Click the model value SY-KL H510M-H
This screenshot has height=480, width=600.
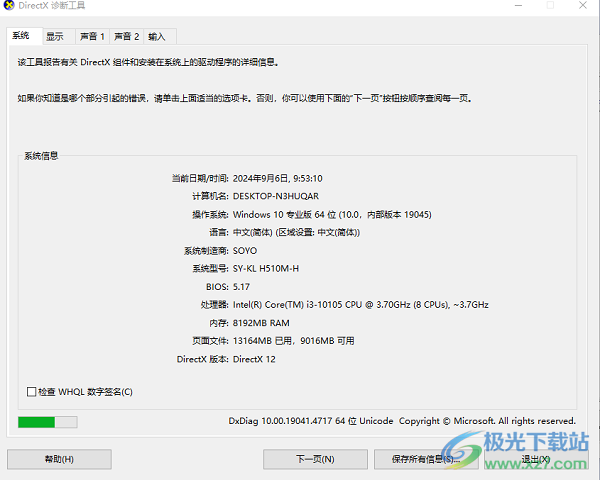[x=266, y=269]
